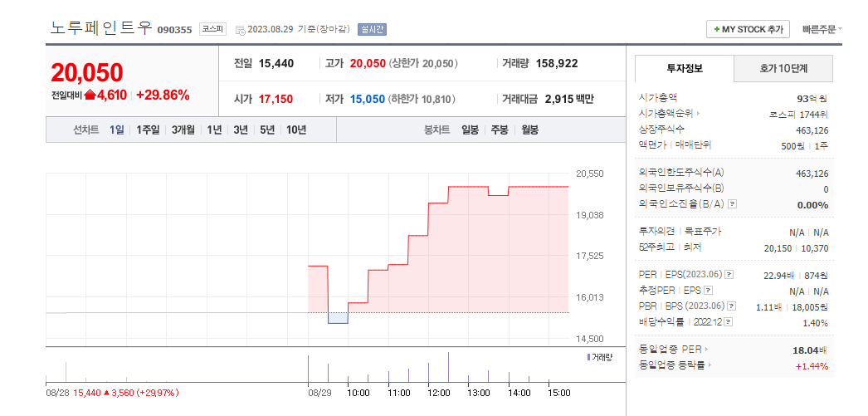Image resolution: width=868 pixels, height=416 pixels.
Task: Click 배당수익률 value 1.40%
Action: (816, 323)
